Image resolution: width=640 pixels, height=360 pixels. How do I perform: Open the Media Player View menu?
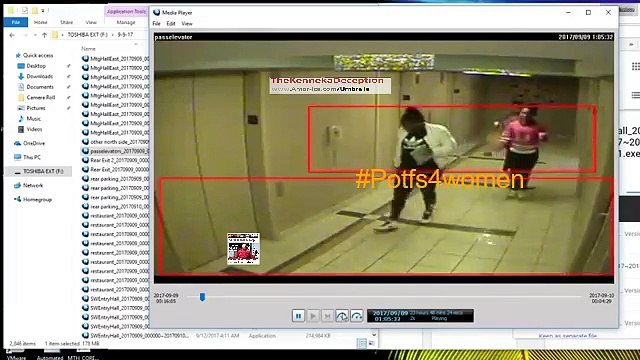pyautogui.click(x=187, y=24)
